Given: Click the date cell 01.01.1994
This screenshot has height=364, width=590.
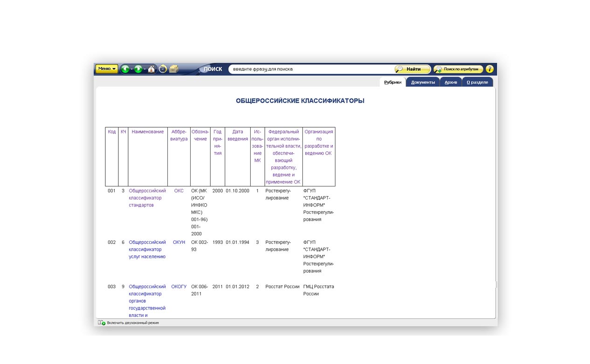Looking at the screenshot, I should click(238, 242).
